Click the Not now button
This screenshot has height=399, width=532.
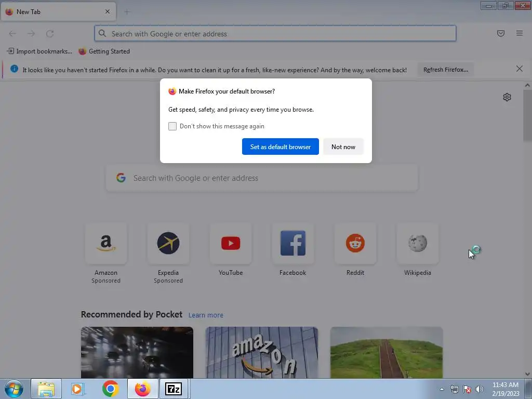(x=343, y=147)
